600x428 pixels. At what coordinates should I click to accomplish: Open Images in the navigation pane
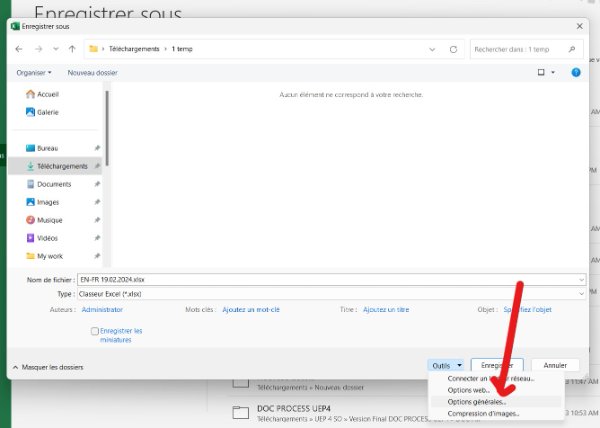point(42,202)
